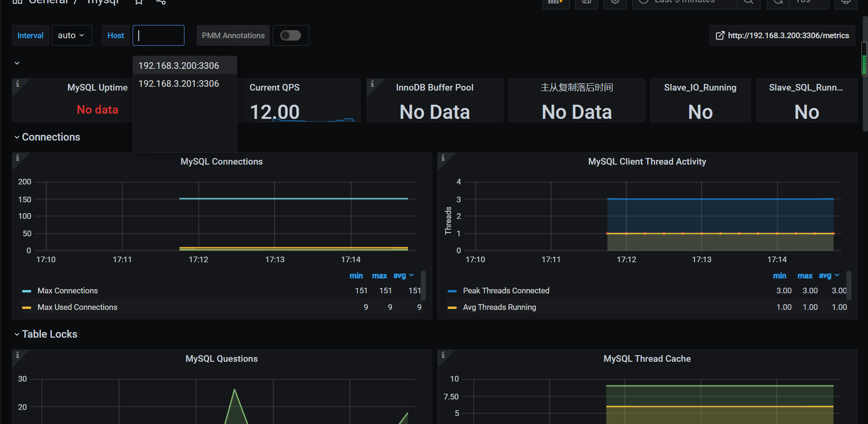This screenshot has height=424, width=868.
Task: Open the MySQL Connections panel title menu
Action: click(222, 162)
